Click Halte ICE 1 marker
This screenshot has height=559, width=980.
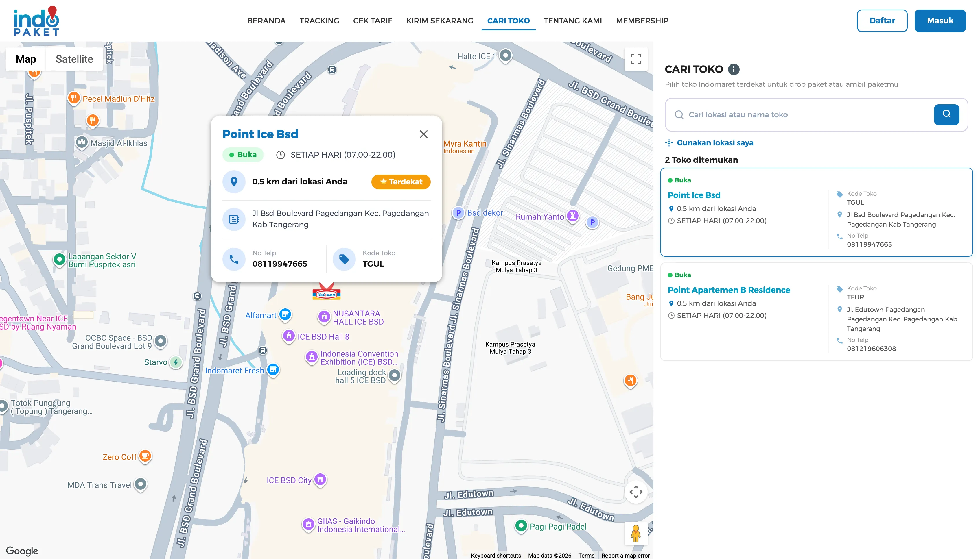(506, 56)
